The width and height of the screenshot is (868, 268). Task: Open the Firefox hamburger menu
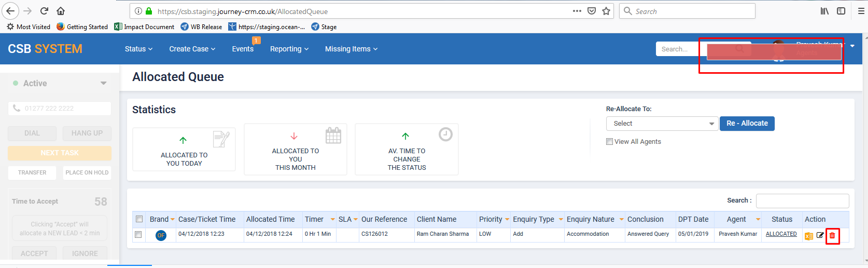coord(861,11)
